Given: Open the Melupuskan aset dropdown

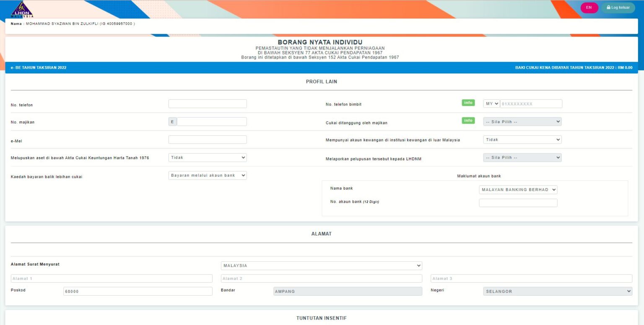Looking at the screenshot, I should [x=207, y=157].
